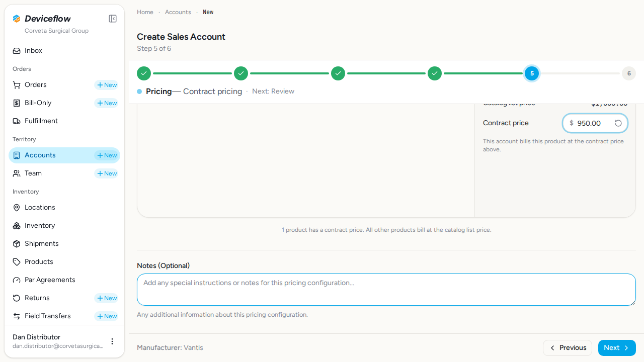Click 'Manufacturer: Vantis' text
Image resolution: width=644 pixels, height=362 pixels.
pos(170,348)
